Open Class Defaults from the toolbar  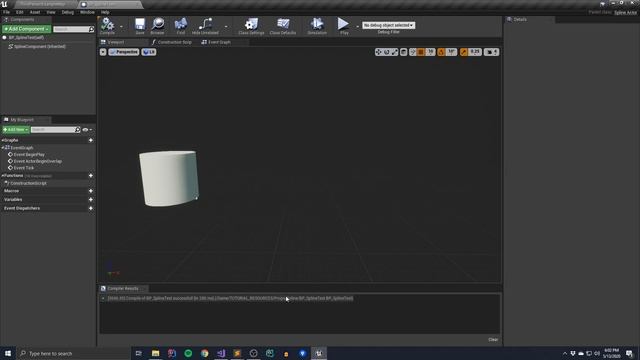(283, 25)
